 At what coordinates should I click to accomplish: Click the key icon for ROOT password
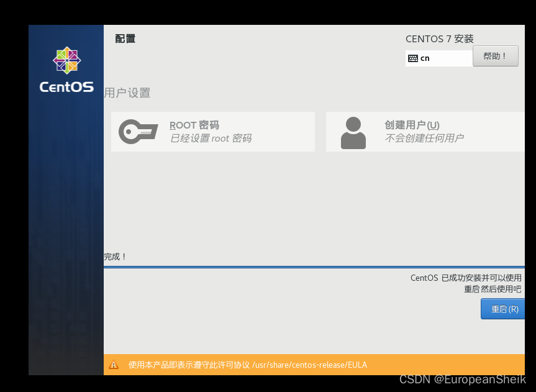click(138, 132)
